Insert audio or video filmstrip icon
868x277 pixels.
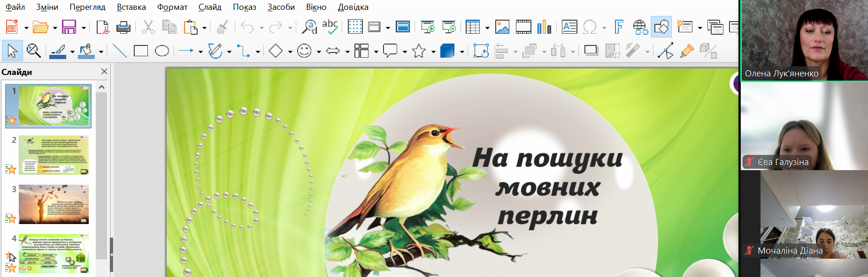pyautogui.click(x=523, y=27)
